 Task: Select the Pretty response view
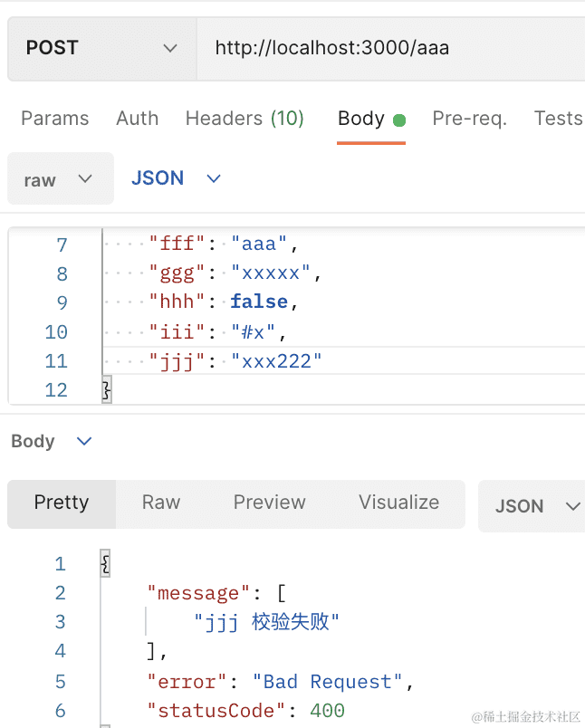point(62,503)
